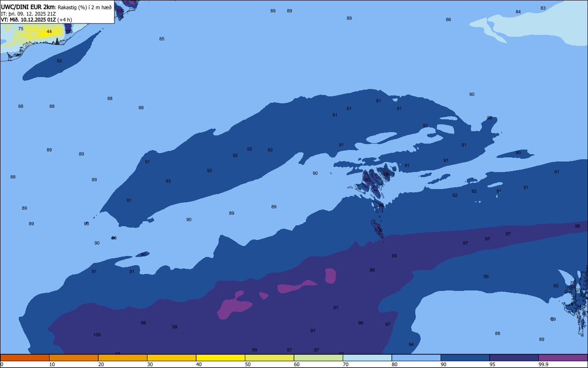Select the 90–95 dark blue legend swatch
The image size is (588, 368).
pyautogui.click(x=465, y=357)
